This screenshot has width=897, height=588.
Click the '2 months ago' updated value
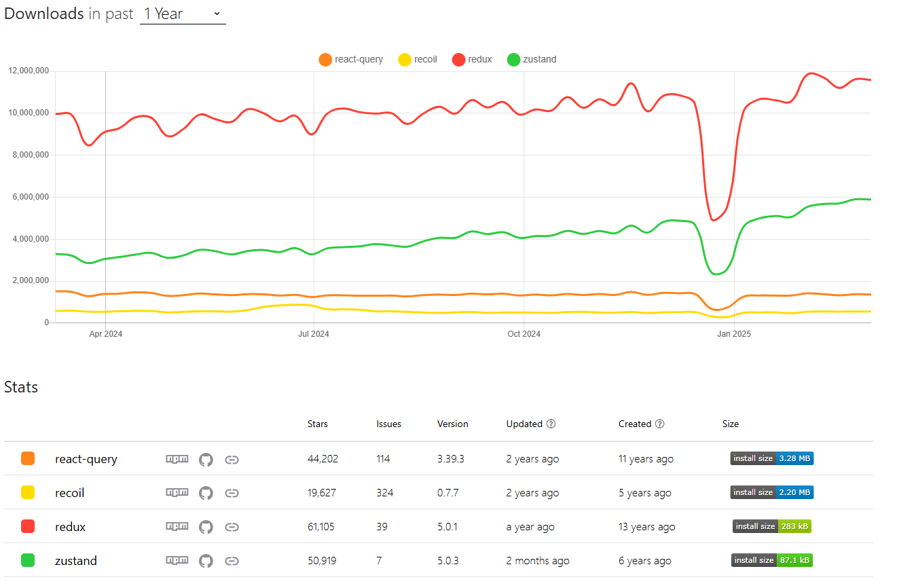tap(538, 561)
